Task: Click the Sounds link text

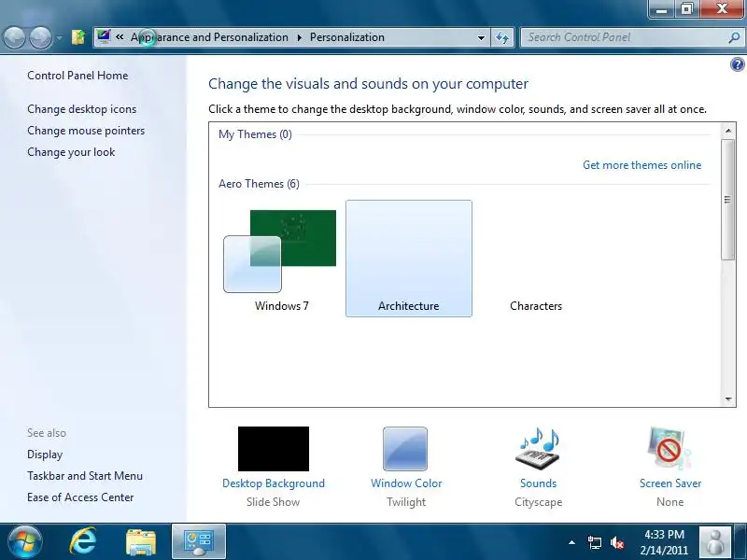Action: pos(539,483)
